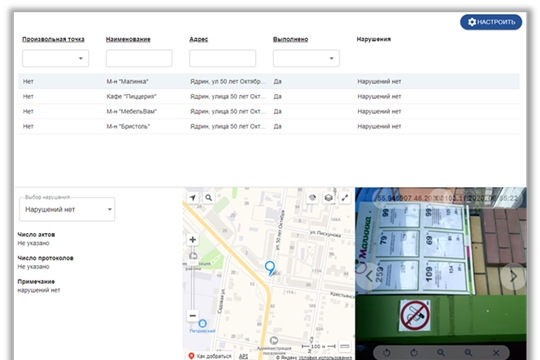Sort by Произвольная точка column header

coord(53,39)
